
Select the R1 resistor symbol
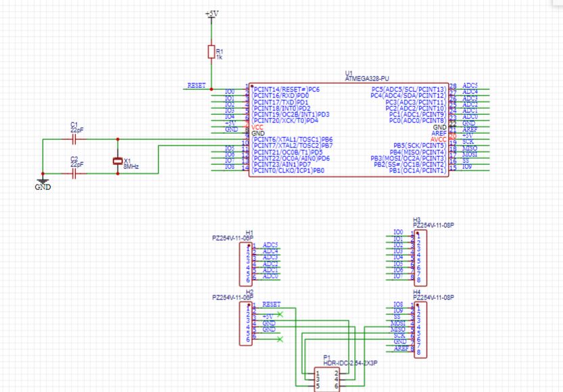pyautogui.click(x=212, y=52)
